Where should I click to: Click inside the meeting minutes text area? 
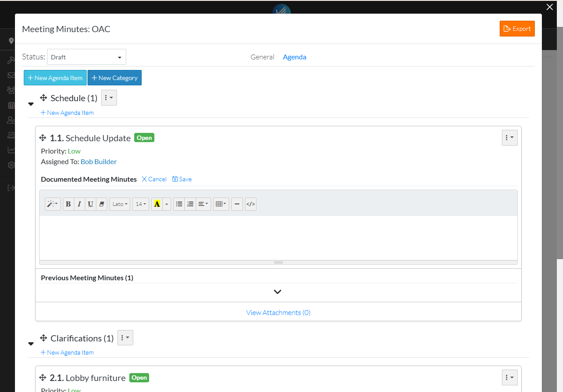(278, 238)
